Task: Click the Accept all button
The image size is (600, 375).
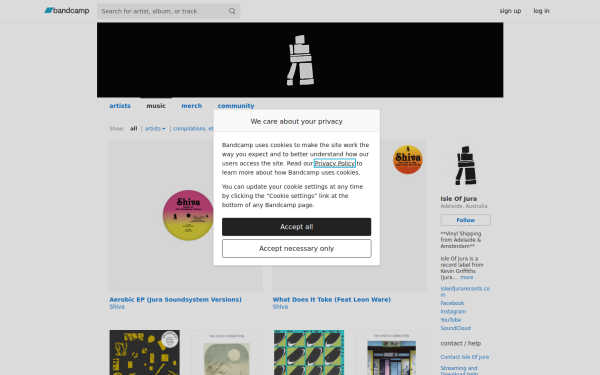Action: (x=297, y=227)
